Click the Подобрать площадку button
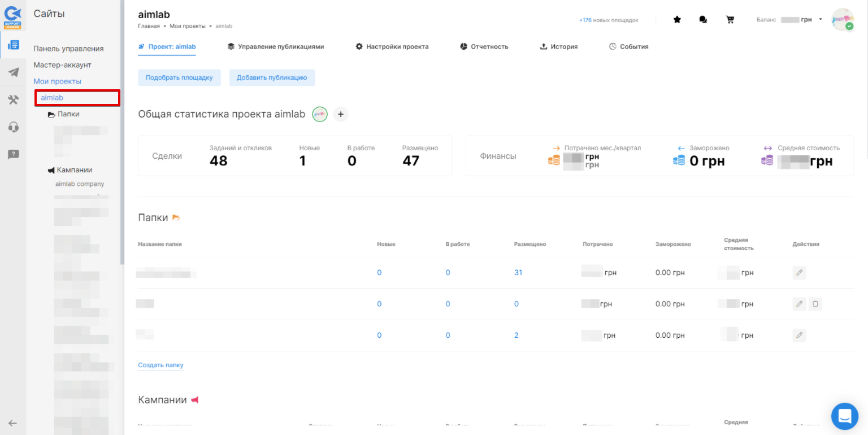Viewport: 868px width, 435px height. [179, 78]
